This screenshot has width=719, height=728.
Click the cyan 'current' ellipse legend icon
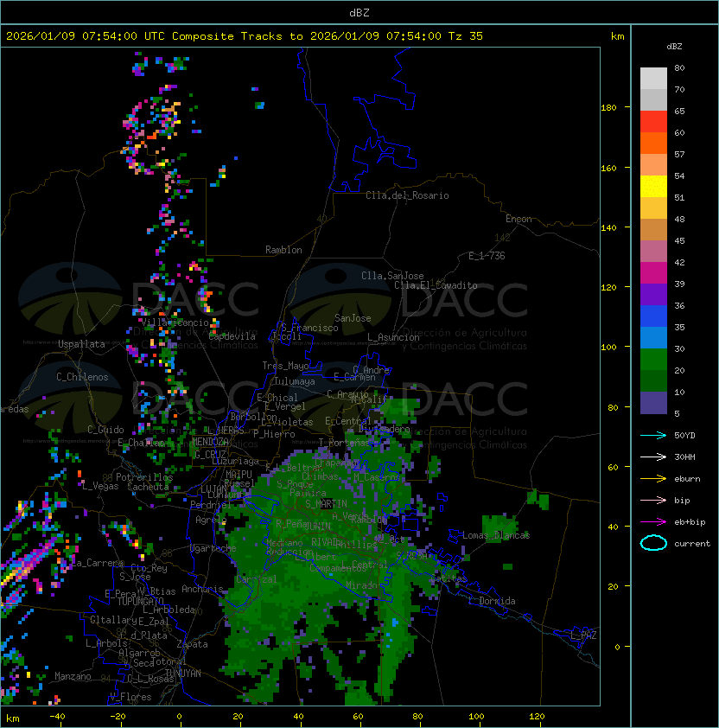click(x=653, y=543)
